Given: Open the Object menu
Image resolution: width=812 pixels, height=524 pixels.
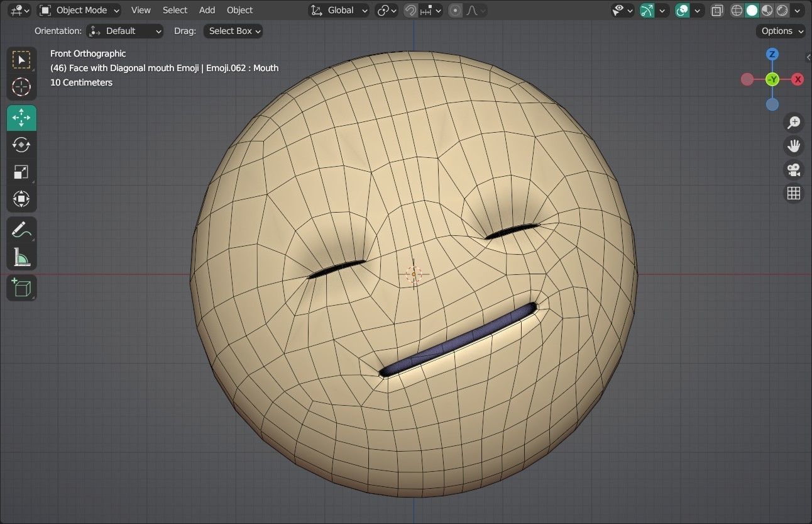Looking at the screenshot, I should (239, 10).
